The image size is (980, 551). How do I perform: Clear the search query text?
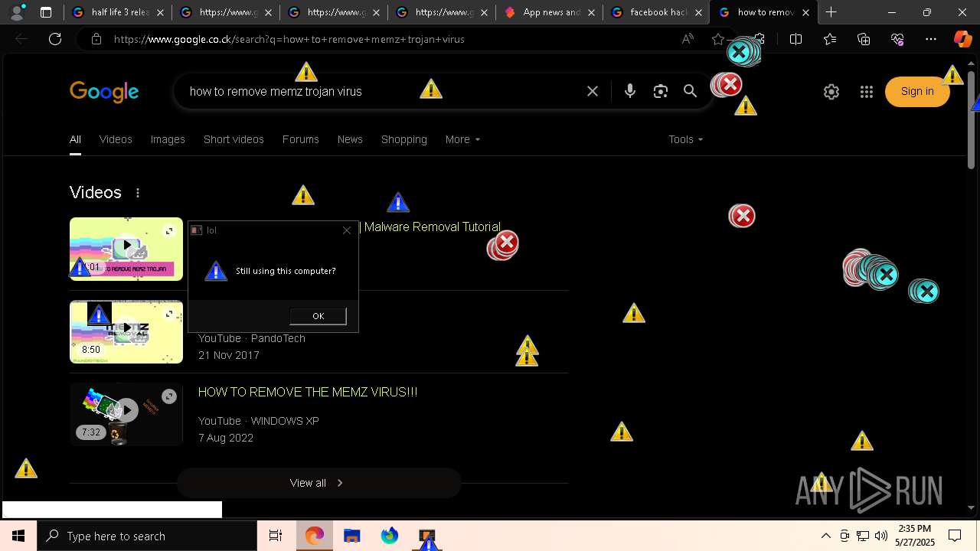tap(593, 91)
